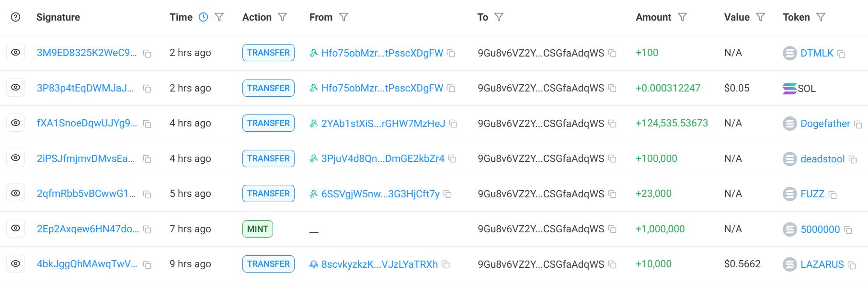Click the eye icon for 2iPSJfmjmvDMvsEa row
The height and width of the screenshot is (285, 868).
click(x=16, y=158)
